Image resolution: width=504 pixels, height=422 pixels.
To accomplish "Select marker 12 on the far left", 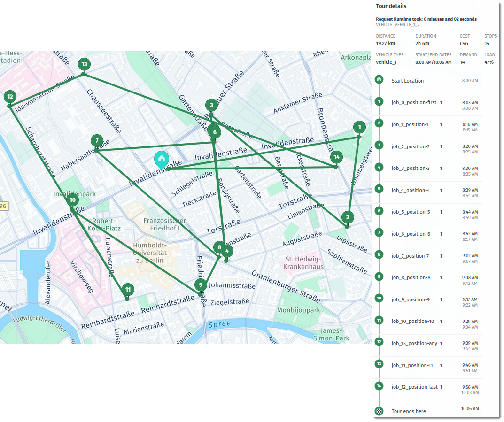I will tap(10, 96).
